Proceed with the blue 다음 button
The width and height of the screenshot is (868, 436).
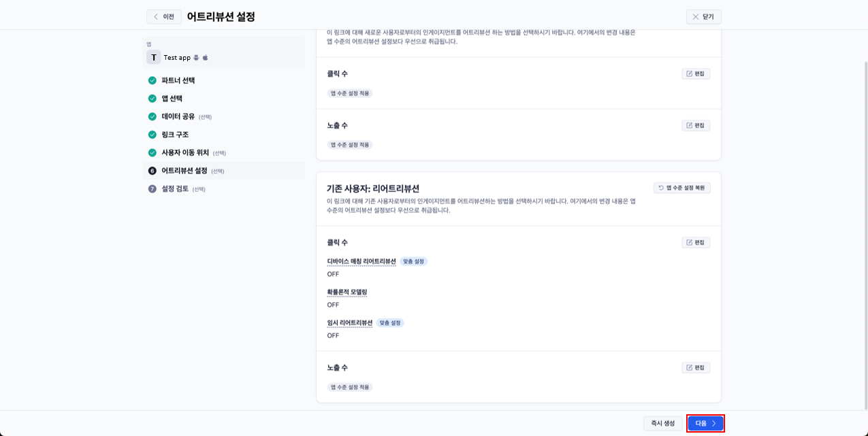point(705,423)
